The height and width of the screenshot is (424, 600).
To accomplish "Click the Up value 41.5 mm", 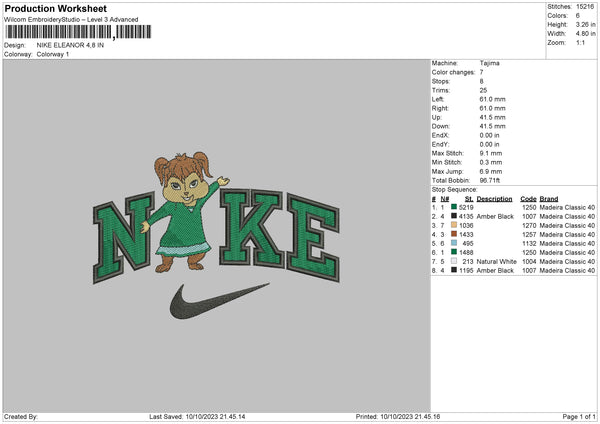I will 492,117.
